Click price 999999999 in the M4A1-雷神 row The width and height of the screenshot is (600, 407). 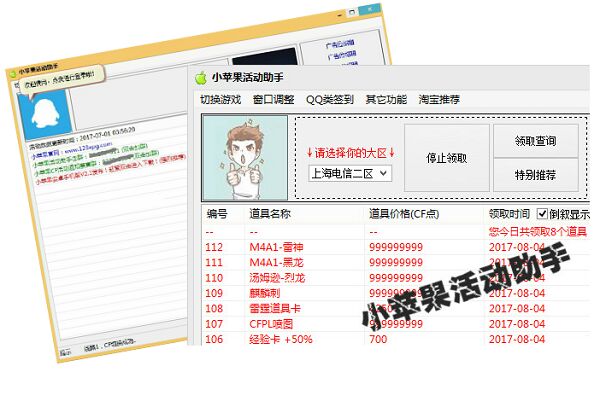pyautogui.click(x=396, y=247)
